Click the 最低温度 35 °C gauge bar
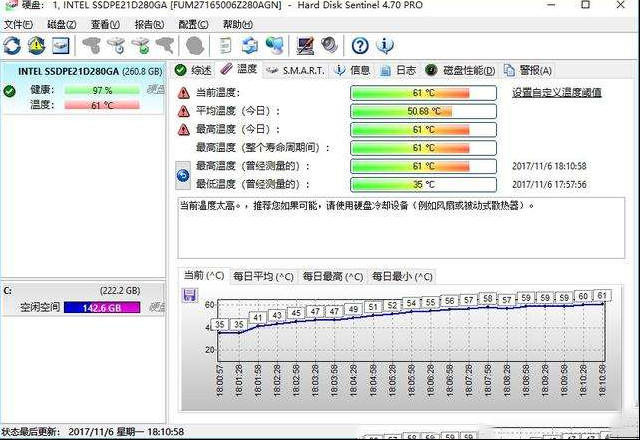The height and width of the screenshot is (440, 640). 423,184
